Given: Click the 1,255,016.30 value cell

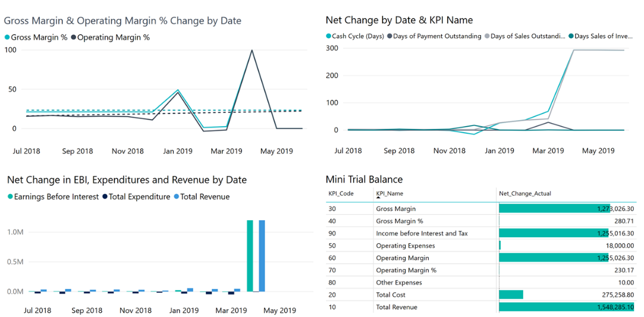Looking at the screenshot, I should [566, 233].
